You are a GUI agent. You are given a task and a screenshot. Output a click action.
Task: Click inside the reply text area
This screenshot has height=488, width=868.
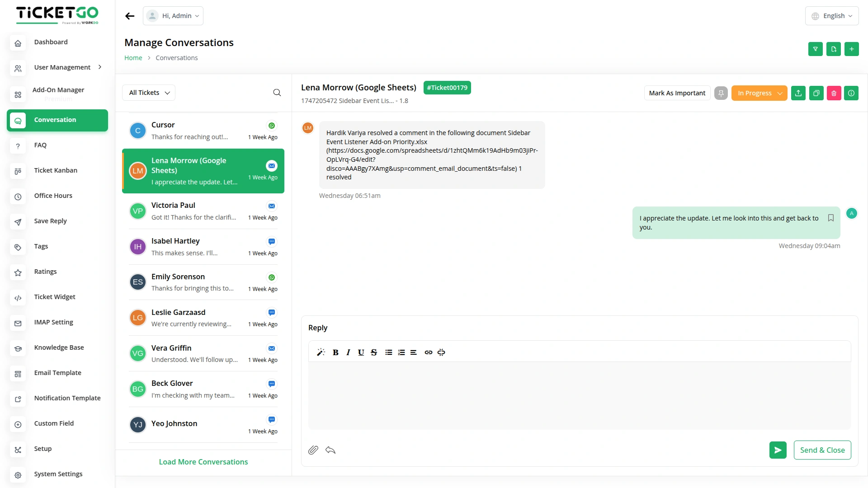click(579, 395)
